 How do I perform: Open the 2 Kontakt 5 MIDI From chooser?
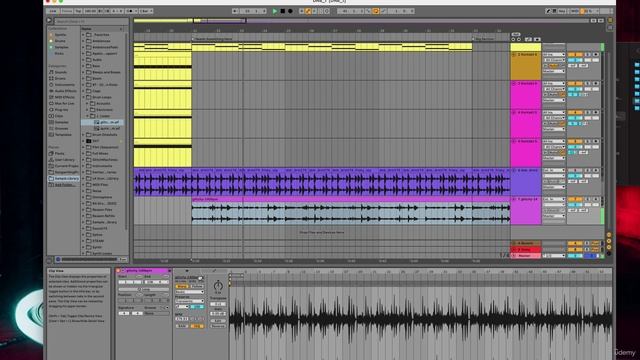(554, 54)
